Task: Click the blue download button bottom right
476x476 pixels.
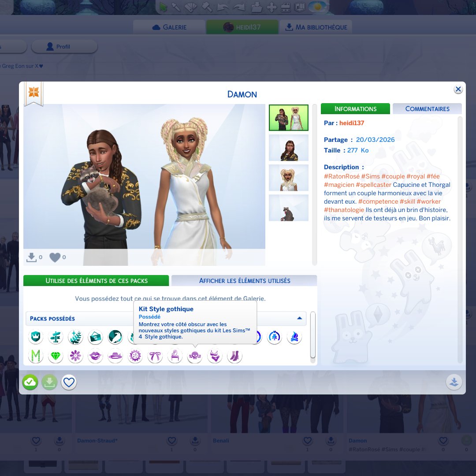Action: pyautogui.click(x=454, y=382)
